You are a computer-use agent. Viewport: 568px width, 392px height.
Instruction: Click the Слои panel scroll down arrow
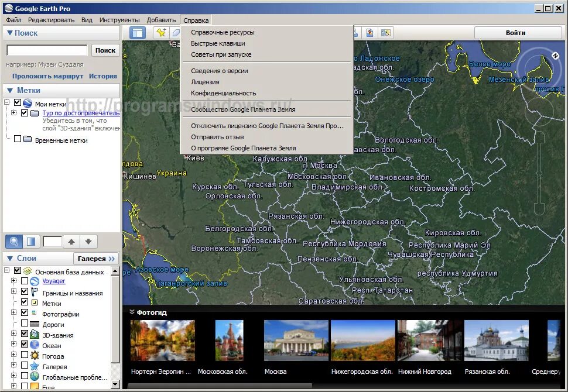[x=115, y=384]
